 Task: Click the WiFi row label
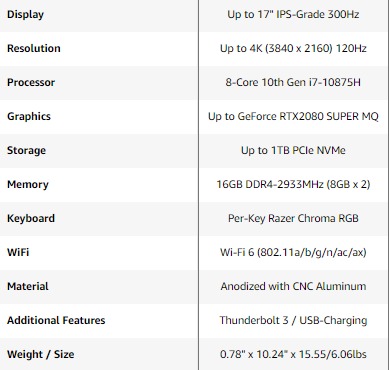click(18, 252)
